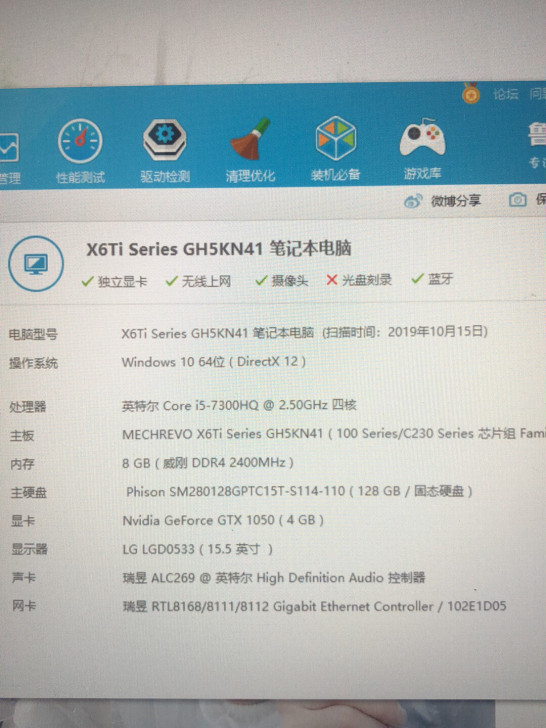Screen dimensions: 546x728
Task: Click the Windows 10 64位 DirectX 12 value
Action: 214,362
